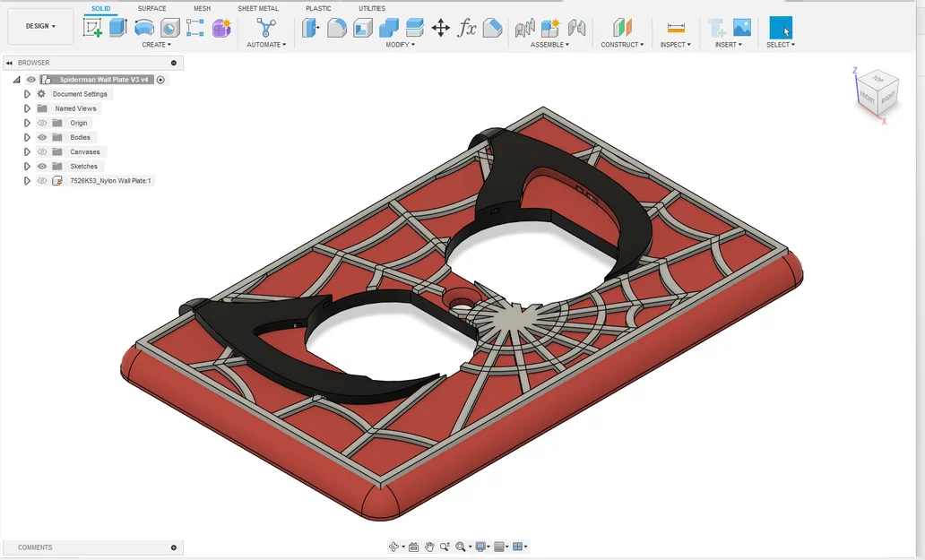The height and width of the screenshot is (560, 925).
Task: Collapse the Spiderman Wall Plate root node
Action: (x=16, y=80)
